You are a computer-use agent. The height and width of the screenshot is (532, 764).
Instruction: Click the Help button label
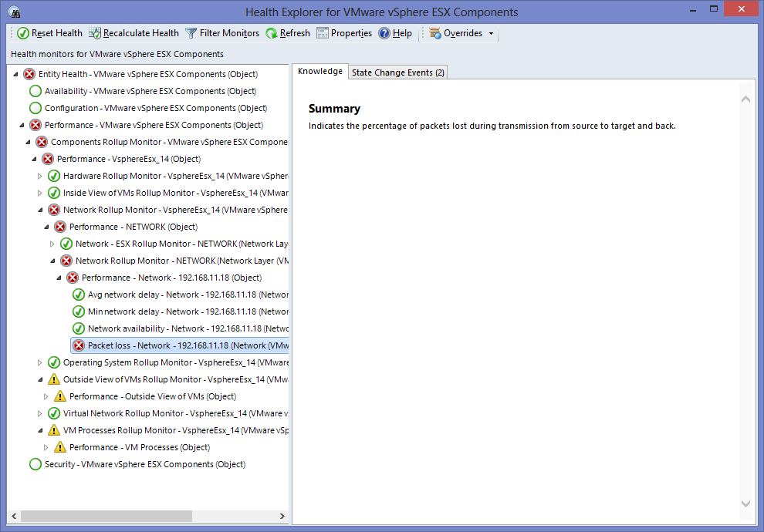(x=403, y=33)
